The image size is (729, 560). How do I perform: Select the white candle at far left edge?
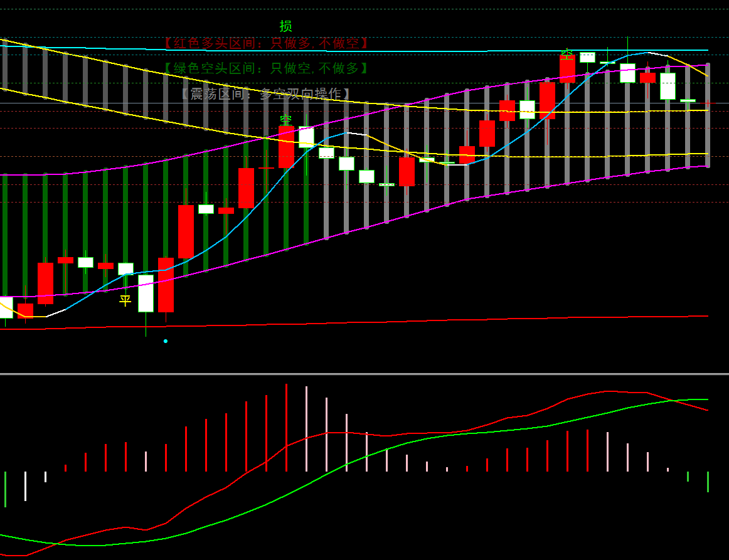(x=6, y=307)
